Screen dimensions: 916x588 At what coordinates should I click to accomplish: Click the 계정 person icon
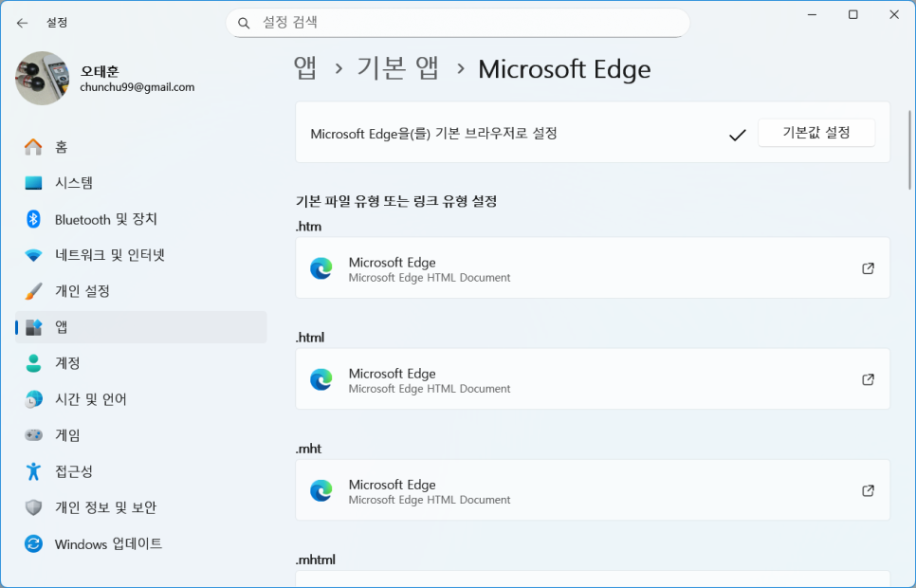(x=33, y=363)
